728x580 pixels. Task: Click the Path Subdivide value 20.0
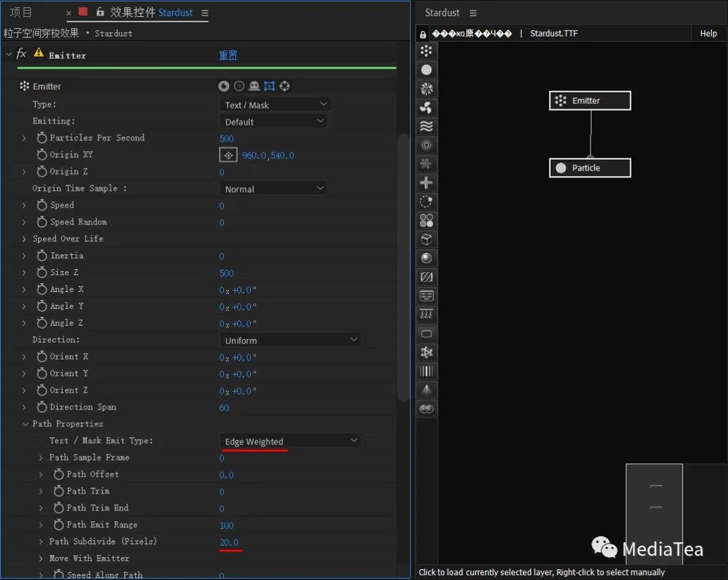(229, 542)
